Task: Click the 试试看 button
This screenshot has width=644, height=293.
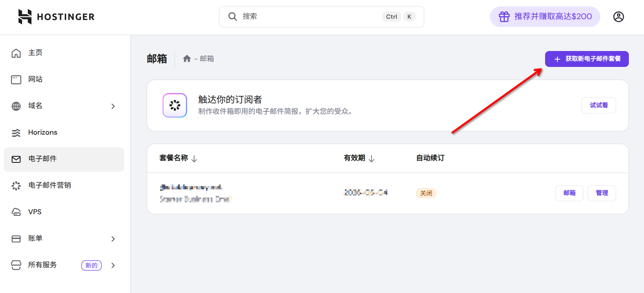Action: 599,105
